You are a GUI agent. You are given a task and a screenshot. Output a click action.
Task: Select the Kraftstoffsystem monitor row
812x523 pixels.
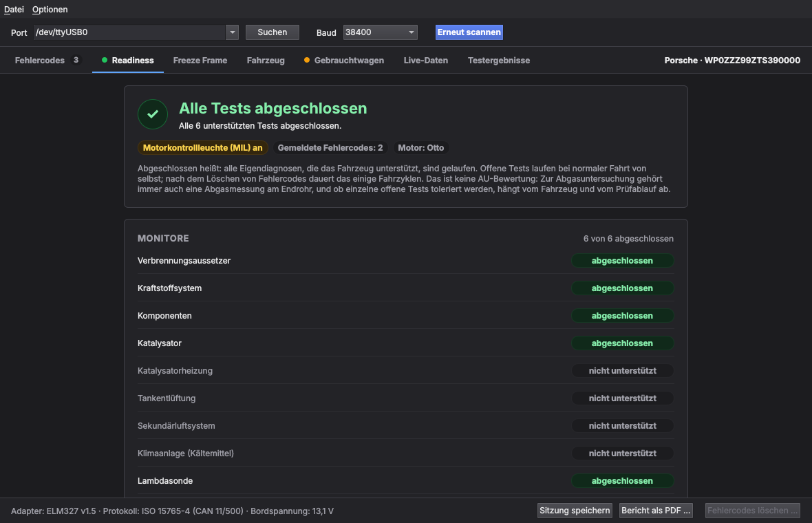click(405, 288)
